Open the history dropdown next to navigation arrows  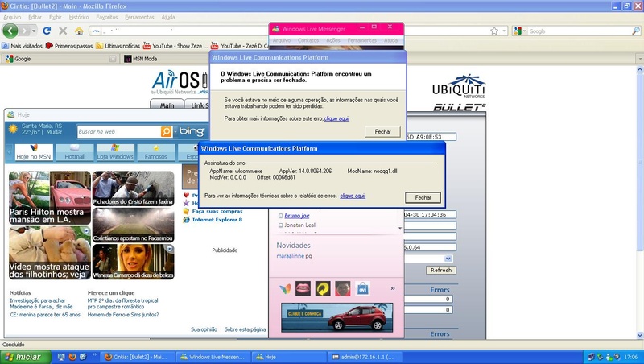(x=34, y=31)
